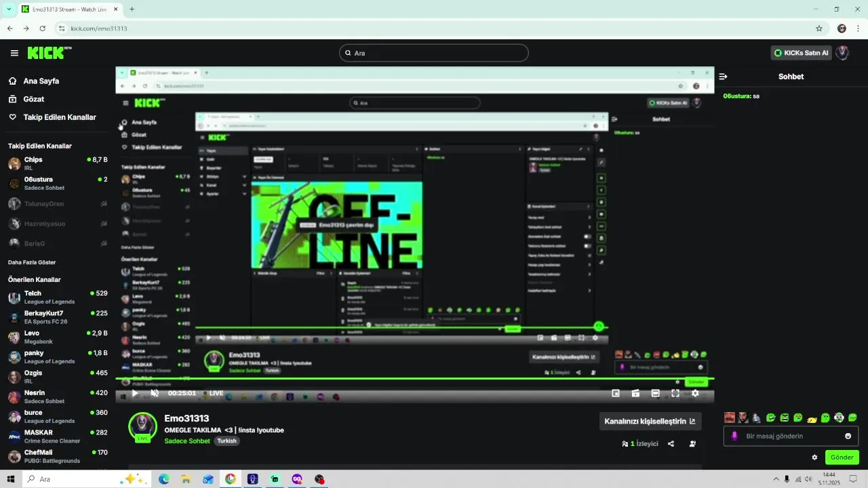The height and width of the screenshot is (488, 868).
Task: Expand Daha Fazla Göster in followed channels
Action: pyautogui.click(x=32, y=262)
